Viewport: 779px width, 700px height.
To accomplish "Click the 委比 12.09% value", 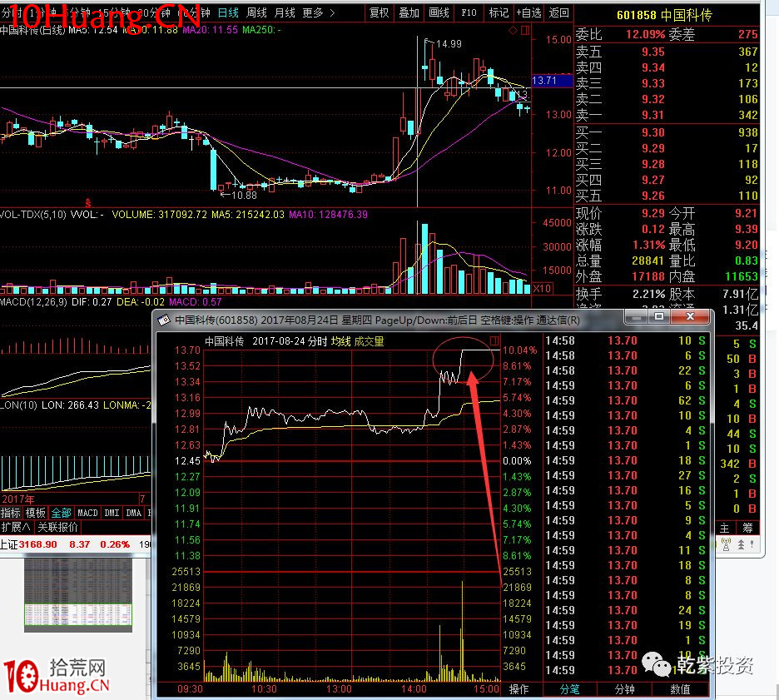I will pyautogui.click(x=645, y=34).
